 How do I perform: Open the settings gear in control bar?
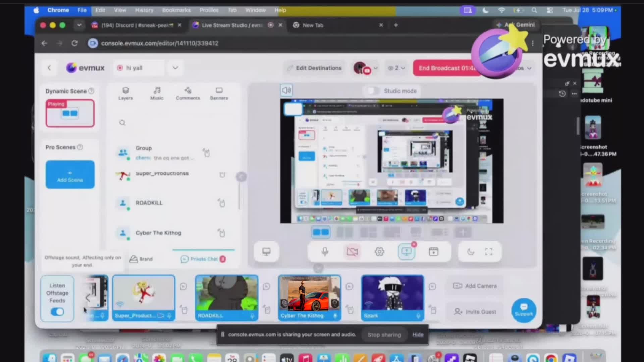(379, 252)
